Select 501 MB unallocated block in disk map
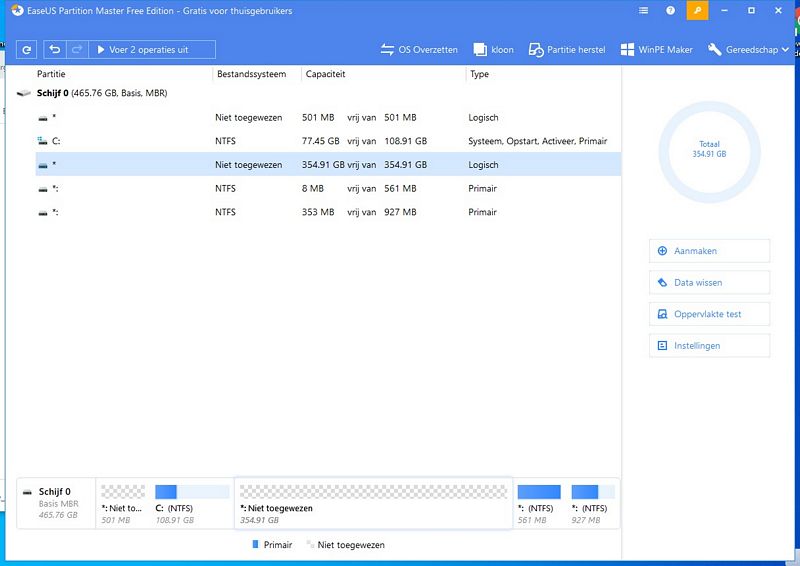This screenshot has width=800, height=566. pyautogui.click(x=123, y=504)
